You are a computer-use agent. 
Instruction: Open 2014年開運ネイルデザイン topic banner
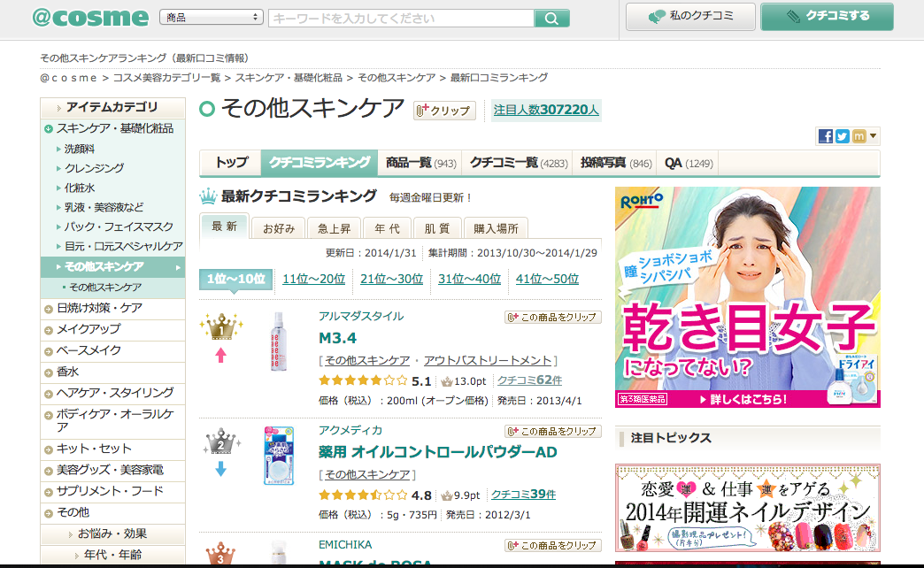tap(747, 508)
